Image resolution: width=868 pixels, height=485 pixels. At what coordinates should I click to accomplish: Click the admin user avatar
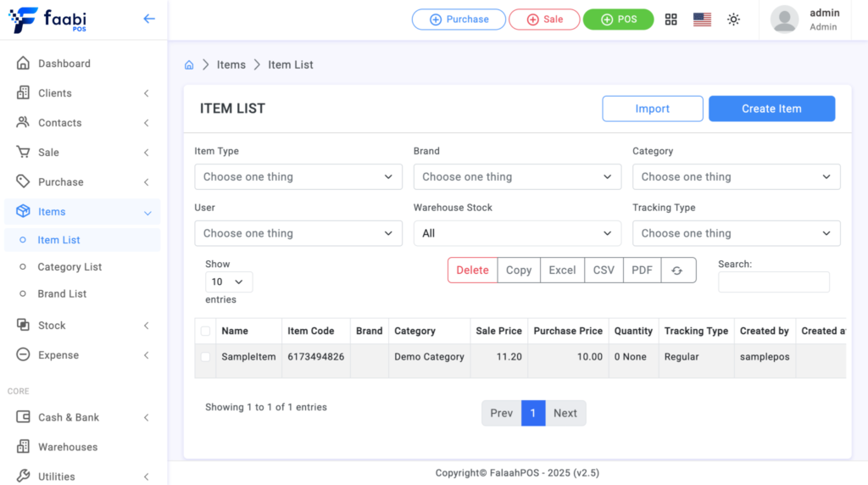pos(784,20)
